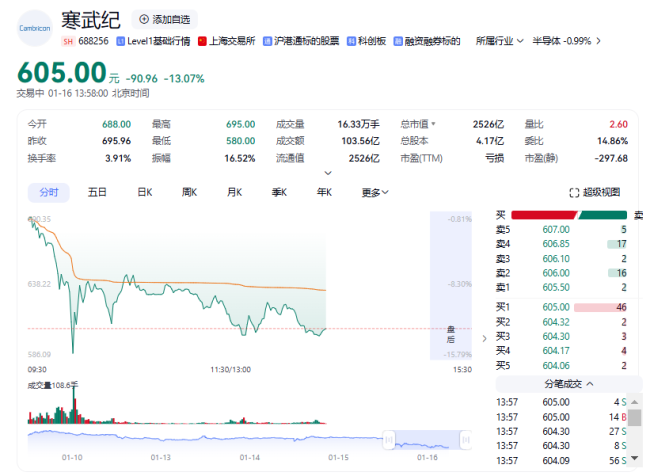Click trade row 605.00 with 14 B
650x476 pixels.
[561, 417]
